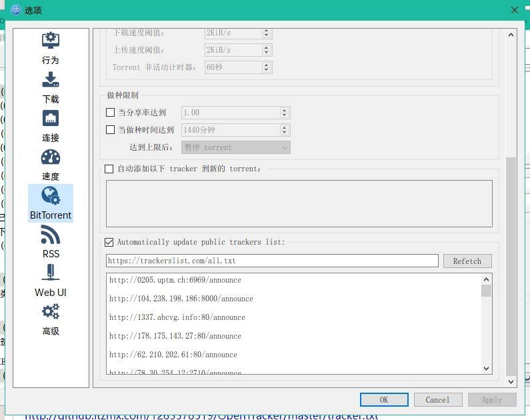Enable the 当做种时间达到 checkbox
This screenshot has height=420, width=530.
(x=111, y=130)
